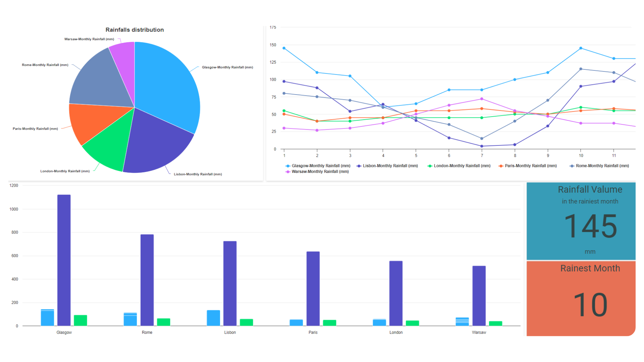Click the green bar for Rome

point(164,322)
